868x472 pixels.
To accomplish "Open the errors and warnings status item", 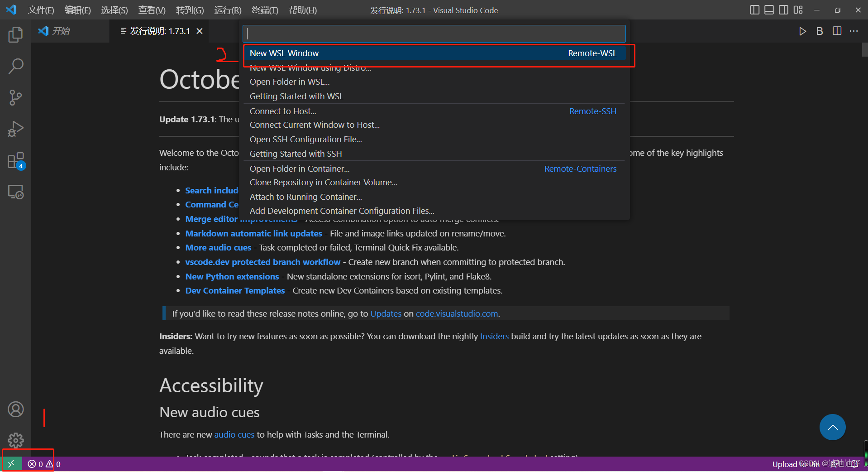I will pos(44,464).
